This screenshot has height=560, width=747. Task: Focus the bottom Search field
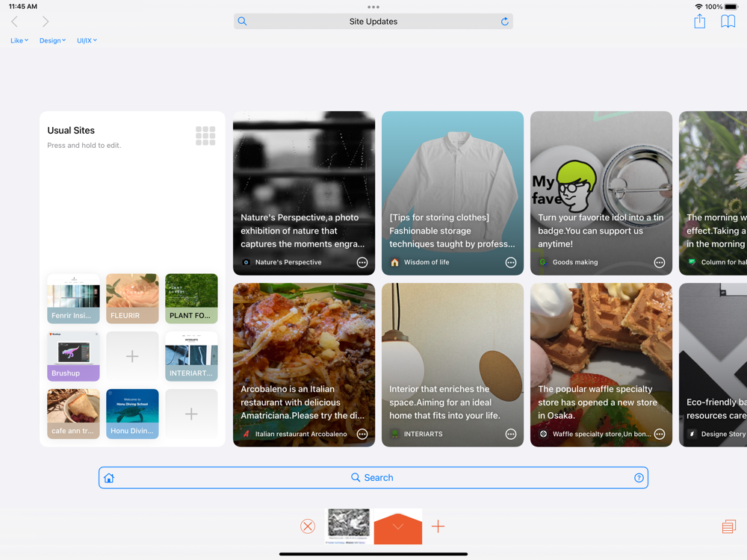click(373, 478)
